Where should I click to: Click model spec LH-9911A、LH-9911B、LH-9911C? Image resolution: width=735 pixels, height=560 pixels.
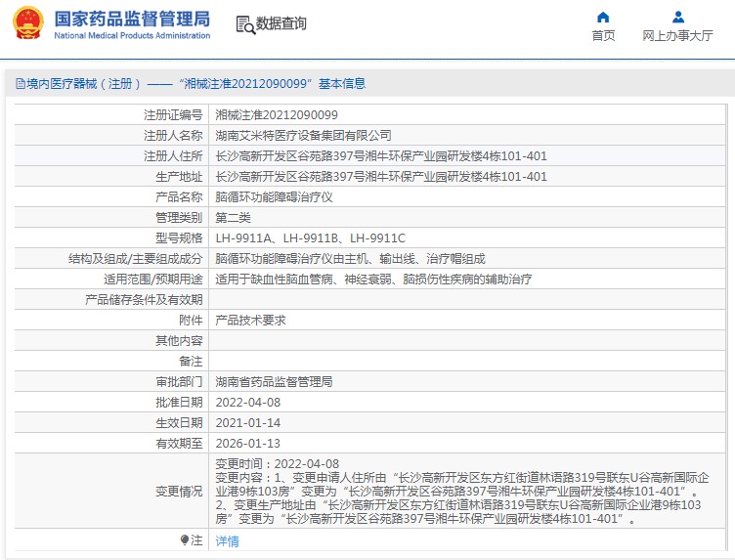pos(310,237)
